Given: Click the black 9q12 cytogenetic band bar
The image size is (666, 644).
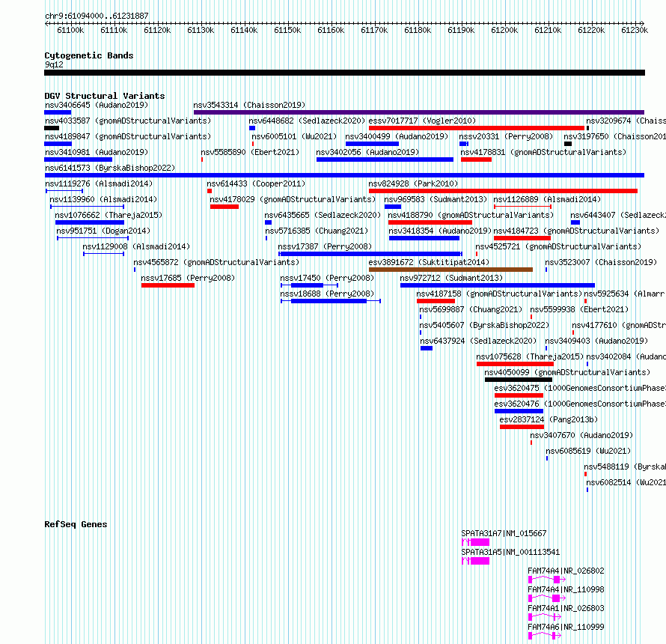Looking at the screenshot, I should (344, 73).
